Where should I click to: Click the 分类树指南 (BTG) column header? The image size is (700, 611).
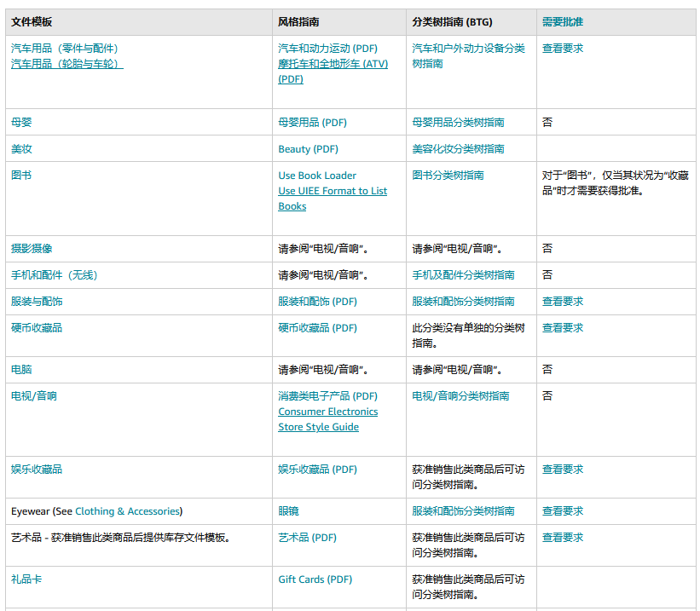pos(452,22)
